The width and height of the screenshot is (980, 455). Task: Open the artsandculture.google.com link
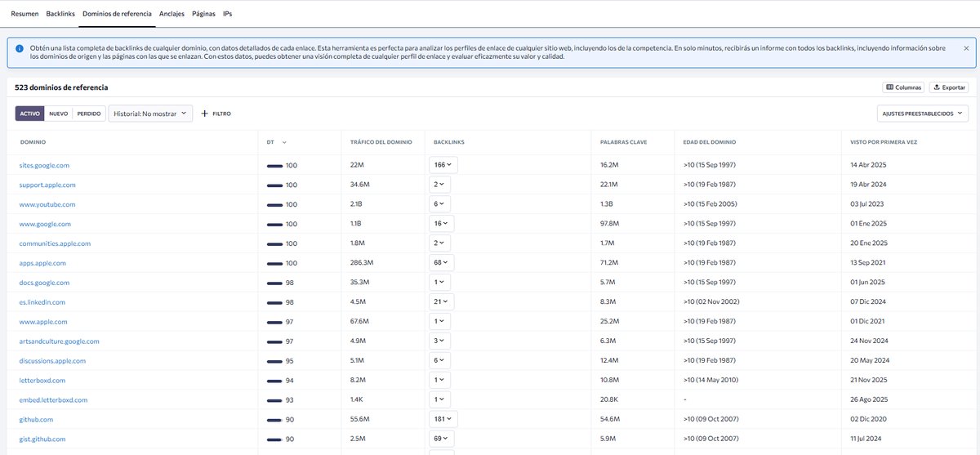point(60,341)
